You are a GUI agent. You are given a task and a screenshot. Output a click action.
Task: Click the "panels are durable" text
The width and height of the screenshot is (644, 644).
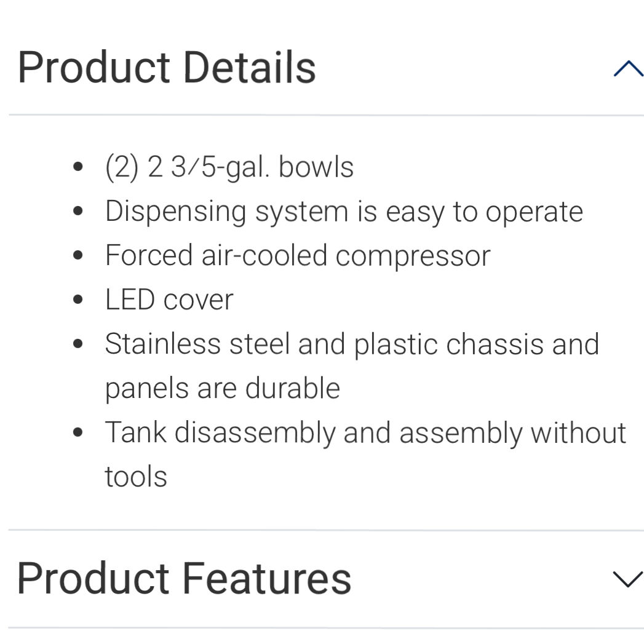(x=222, y=389)
